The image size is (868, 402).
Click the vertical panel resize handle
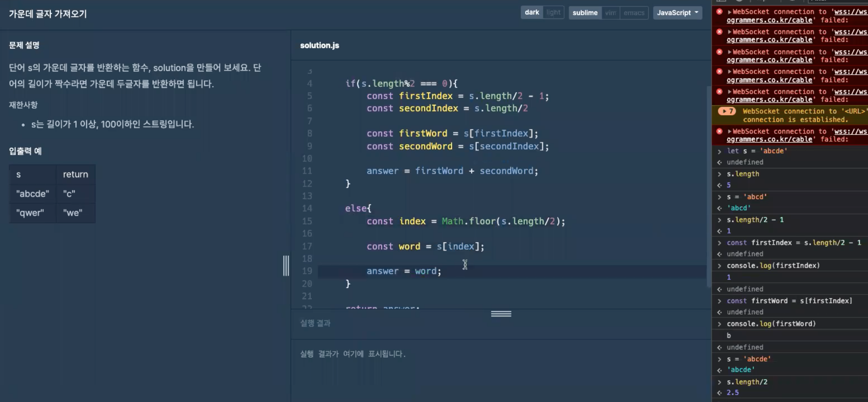click(x=285, y=266)
